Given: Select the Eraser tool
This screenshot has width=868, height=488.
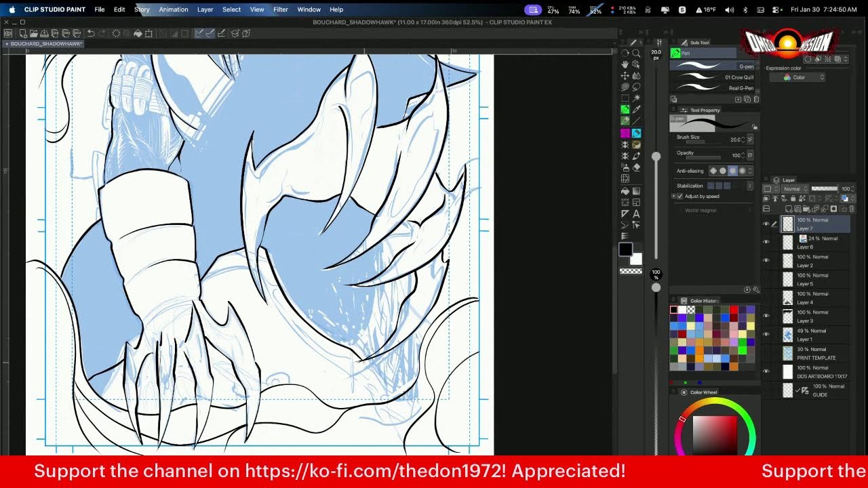Looking at the screenshot, I should [636, 166].
